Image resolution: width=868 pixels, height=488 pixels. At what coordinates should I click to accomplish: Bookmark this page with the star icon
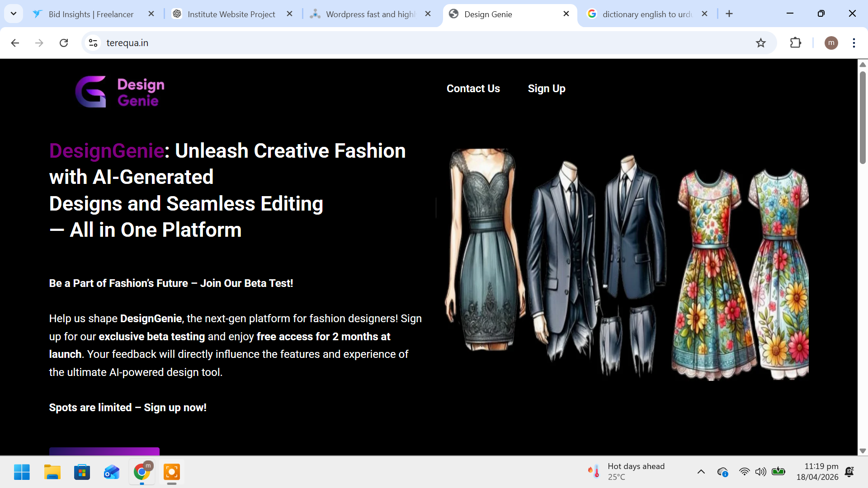(x=761, y=43)
